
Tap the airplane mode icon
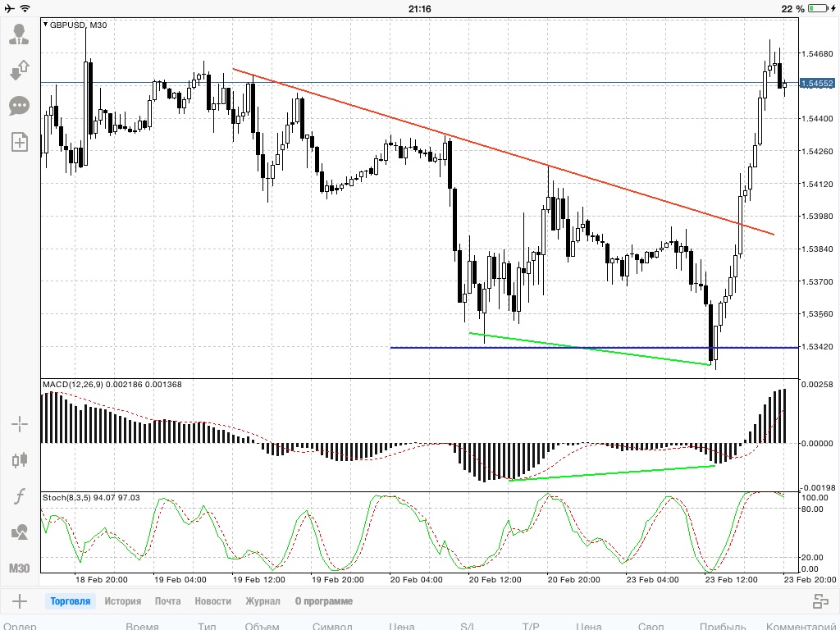point(9,8)
